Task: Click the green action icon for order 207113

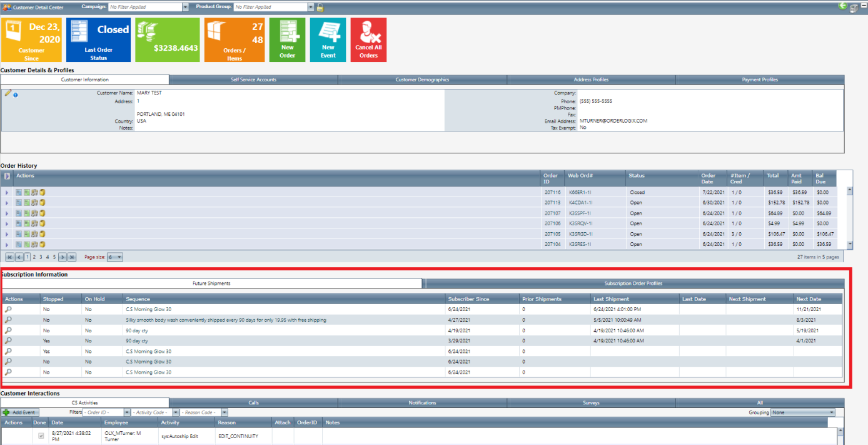Action: (x=27, y=203)
